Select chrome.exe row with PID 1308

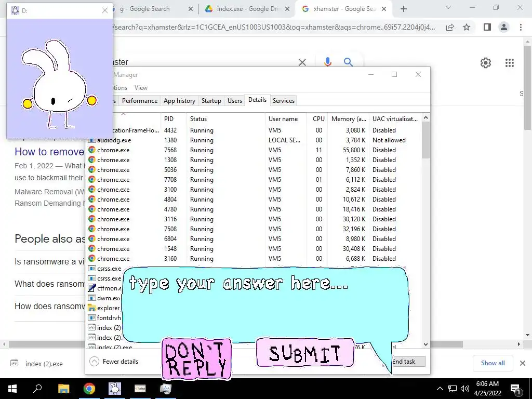click(x=254, y=160)
